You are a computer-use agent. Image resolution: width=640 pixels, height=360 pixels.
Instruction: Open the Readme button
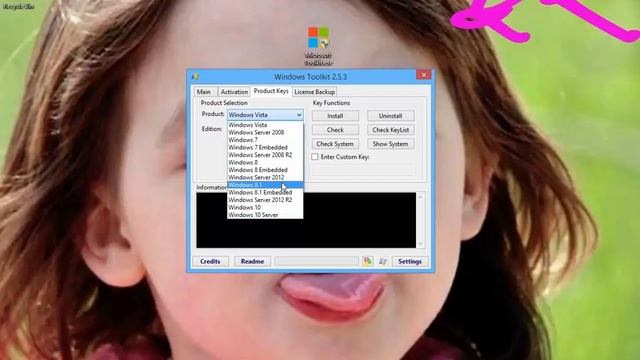pos(252,261)
